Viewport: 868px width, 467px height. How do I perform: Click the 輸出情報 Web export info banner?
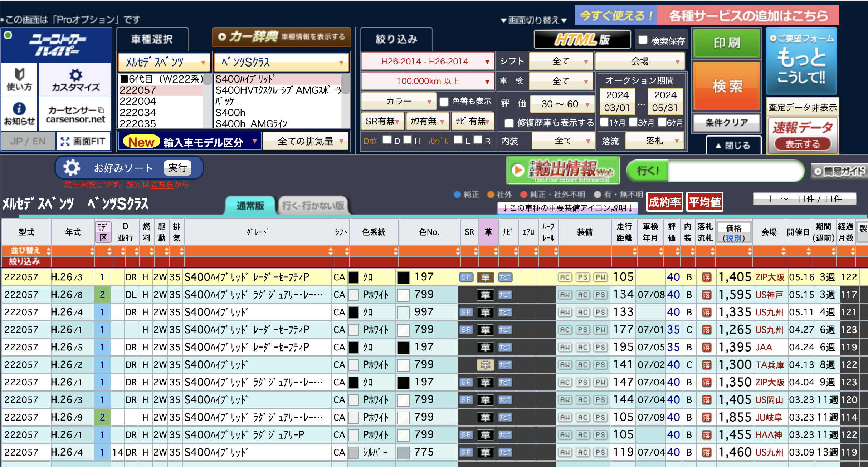coord(563,170)
